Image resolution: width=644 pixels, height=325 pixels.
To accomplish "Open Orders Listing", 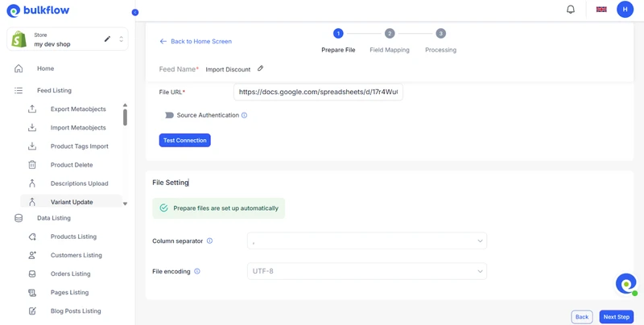I will 70,274.
